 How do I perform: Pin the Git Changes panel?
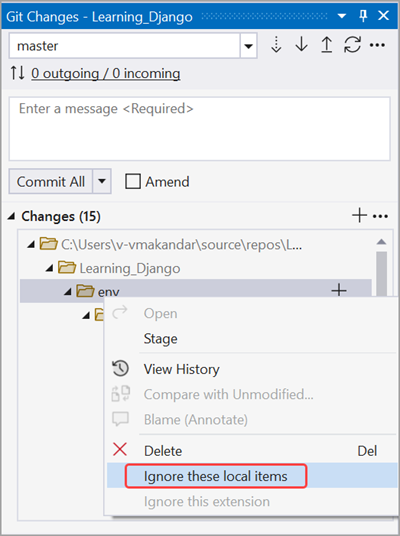pos(363,16)
